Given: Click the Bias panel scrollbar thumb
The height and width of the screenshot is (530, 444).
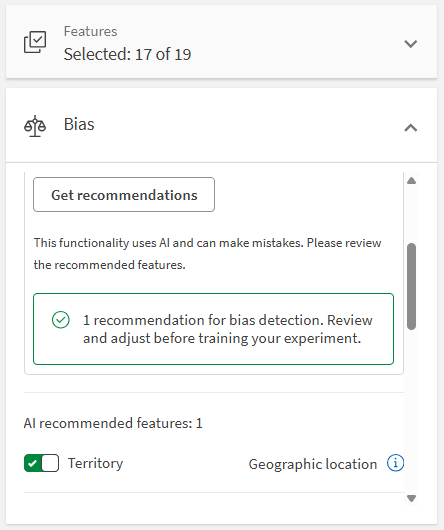Looking at the screenshot, I should [411, 286].
